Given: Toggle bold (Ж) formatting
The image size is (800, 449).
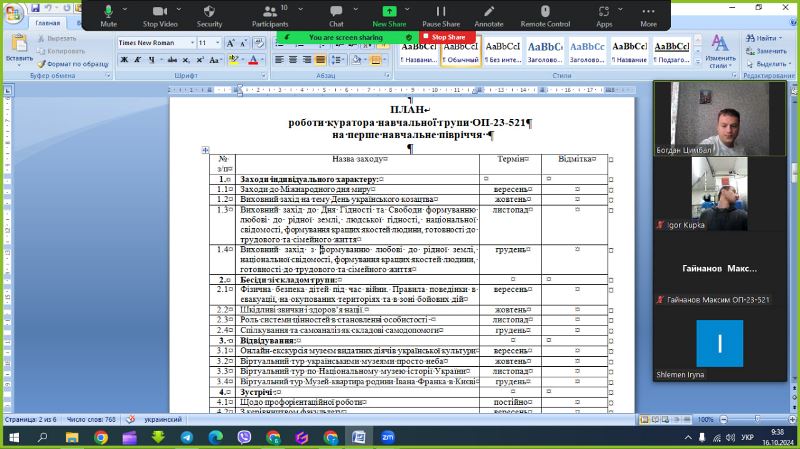Looking at the screenshot, I should pos(124,60).
